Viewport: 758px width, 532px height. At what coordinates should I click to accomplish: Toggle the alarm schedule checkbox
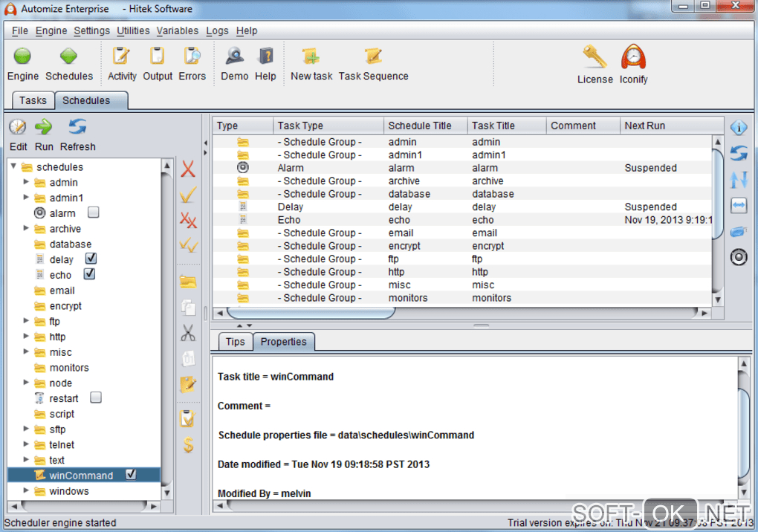pyautogui.click(x=94, y=213)
